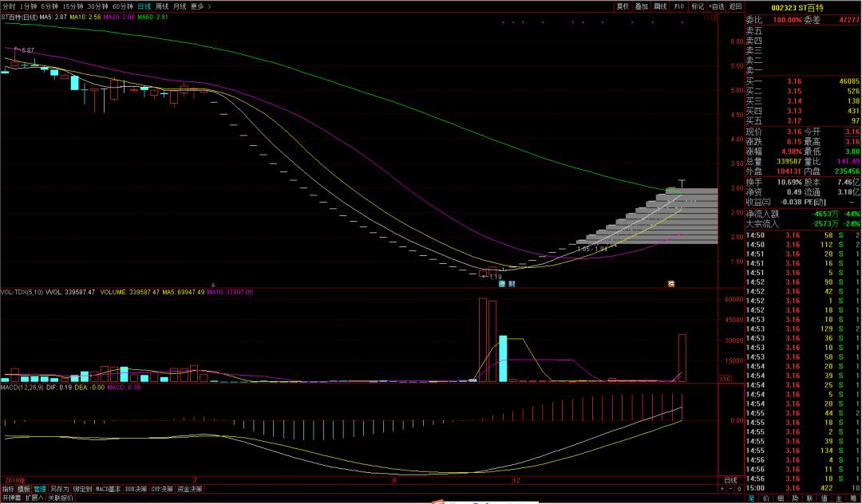The width and height of the screenshot is (862, 504).
Task: Open the 画线 drawing tool
Action: point(660,6)
